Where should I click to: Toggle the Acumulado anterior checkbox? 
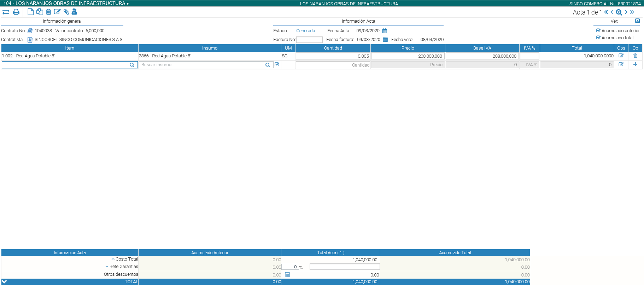[x=598, y=30]
